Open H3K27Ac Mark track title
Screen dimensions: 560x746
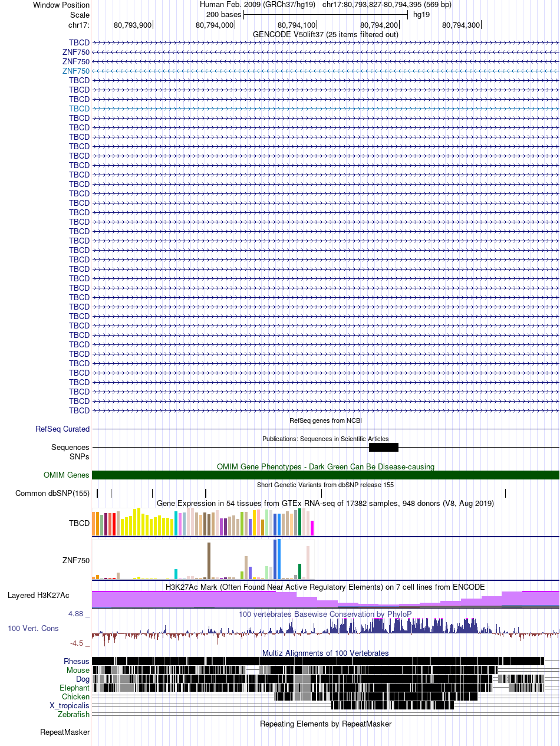[x=325, y=587]
